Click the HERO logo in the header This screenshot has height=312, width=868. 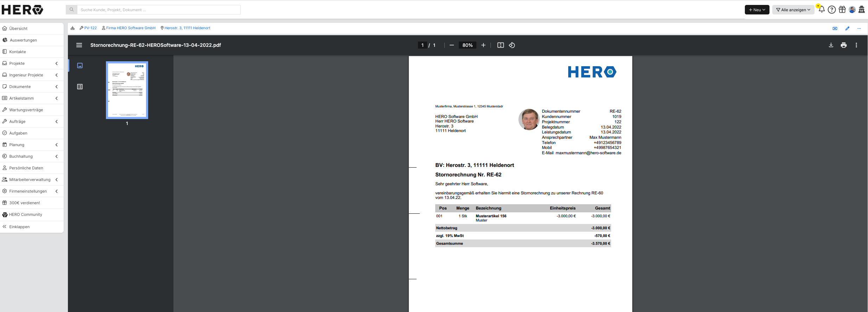pyautogui.click(x=22, y=10)
